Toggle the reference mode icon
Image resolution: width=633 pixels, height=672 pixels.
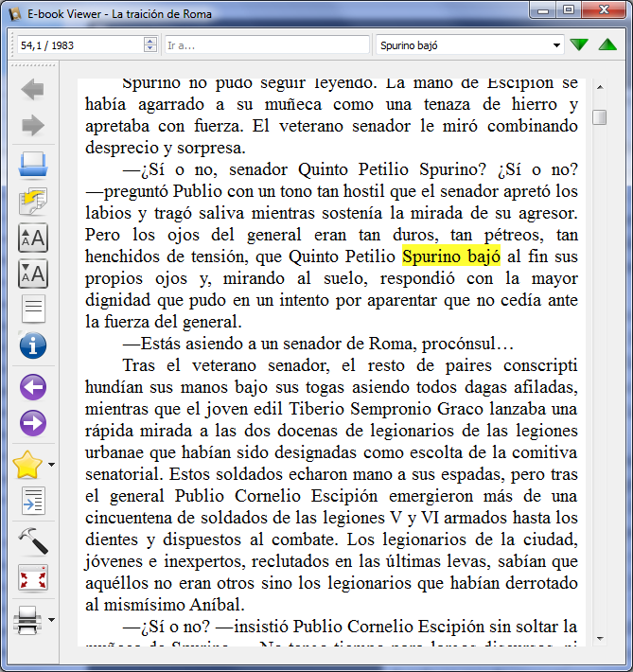point(32,501)
